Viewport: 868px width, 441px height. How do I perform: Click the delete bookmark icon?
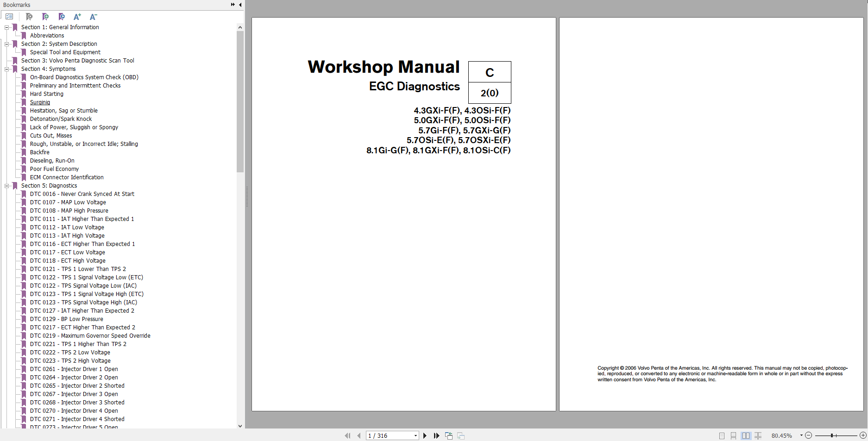pyautogui.click(x=29, y=17)
